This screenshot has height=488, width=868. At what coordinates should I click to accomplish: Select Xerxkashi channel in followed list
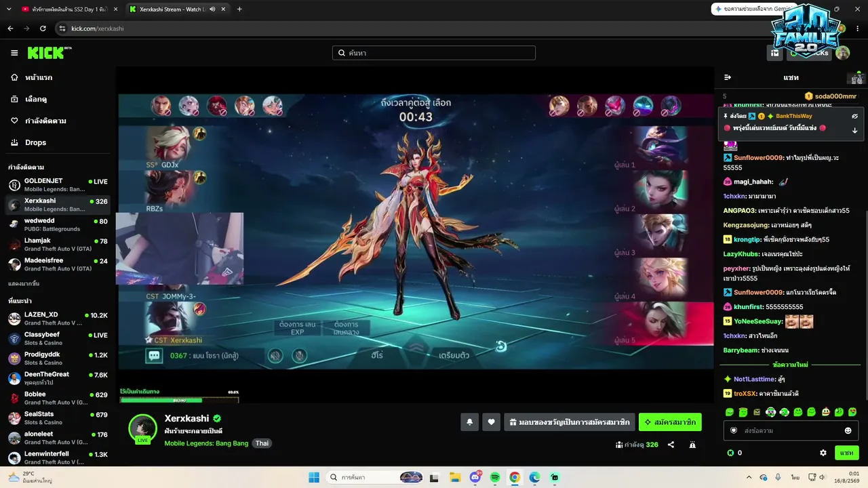(58, 205)
